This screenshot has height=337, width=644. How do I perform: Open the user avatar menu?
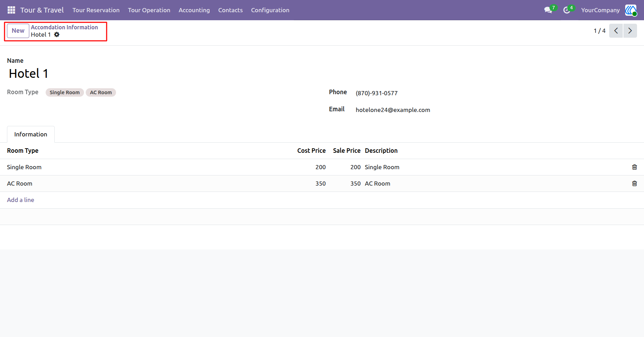pyautogui.click(x=631, y=10)
